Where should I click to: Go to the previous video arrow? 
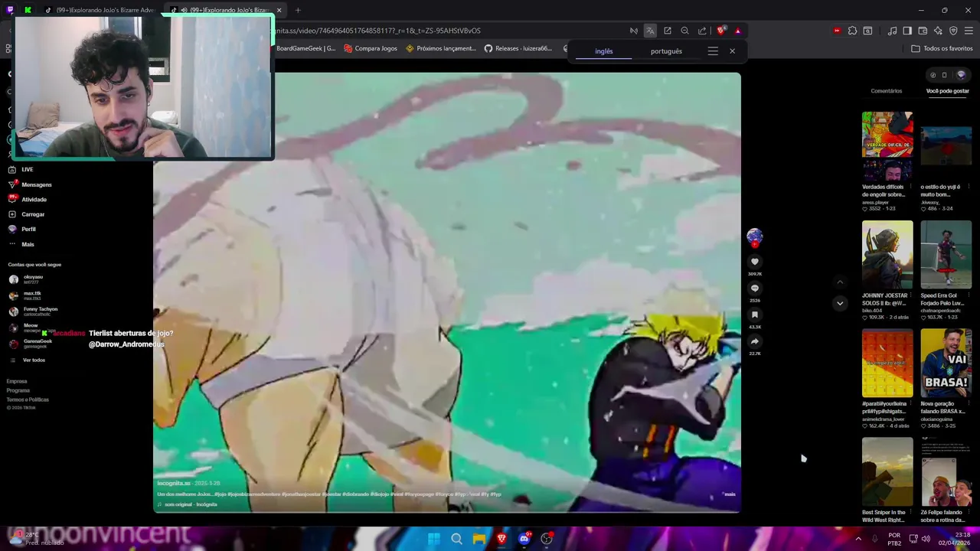click(840, 282)
